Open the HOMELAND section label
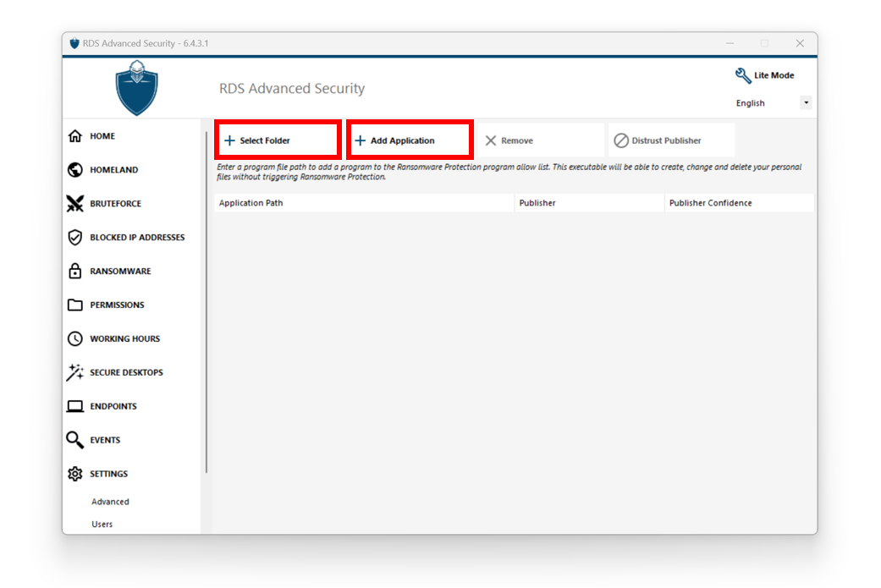The height and width of the screenshot is (588, 881). coord(114,169)
